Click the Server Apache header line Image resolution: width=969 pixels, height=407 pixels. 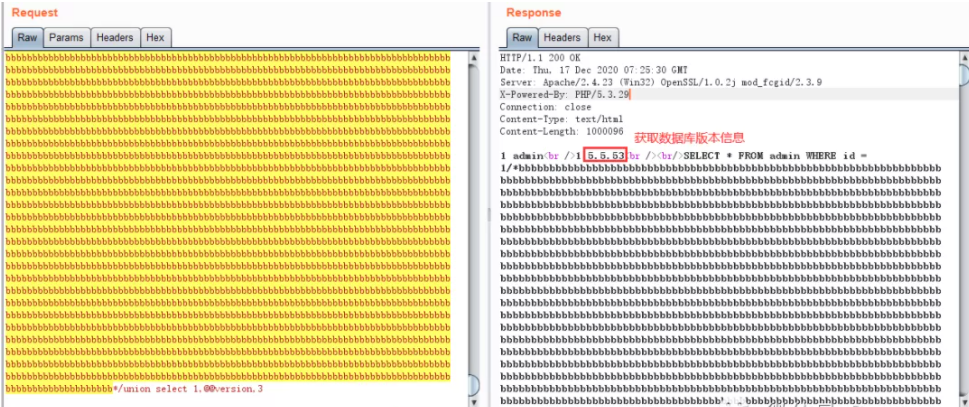661,83
